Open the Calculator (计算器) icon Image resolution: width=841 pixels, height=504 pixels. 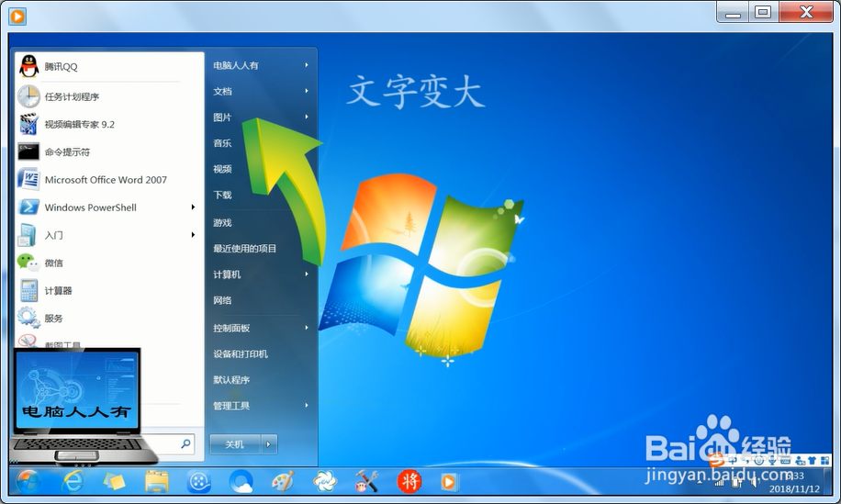point(28,291)
